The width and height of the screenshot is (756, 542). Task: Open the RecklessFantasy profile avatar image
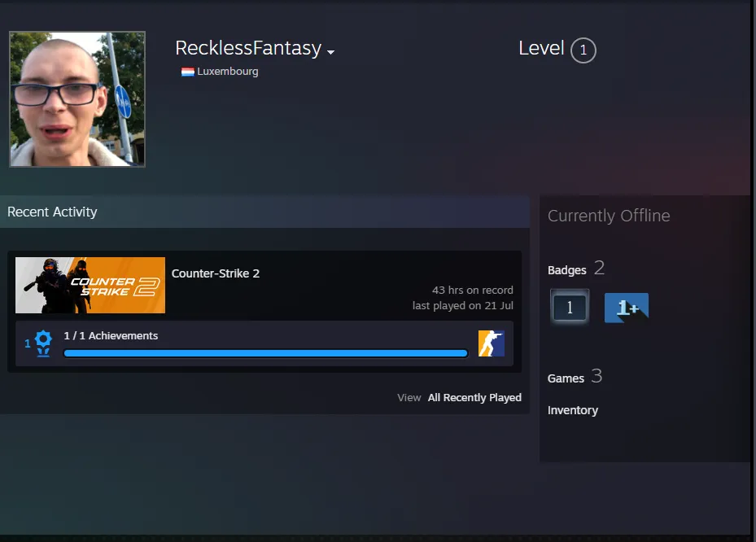[77, 99]
